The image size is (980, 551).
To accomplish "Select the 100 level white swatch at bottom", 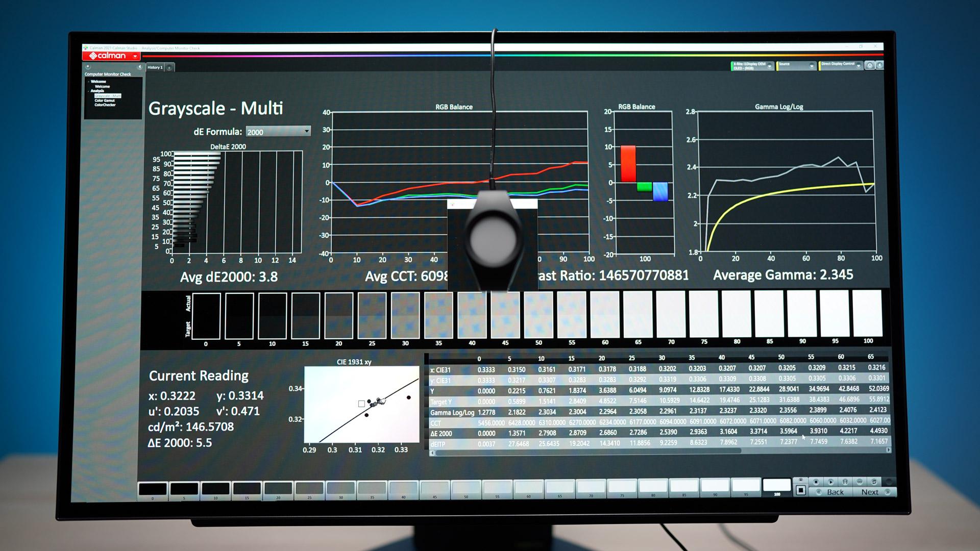I will point(776,486).
